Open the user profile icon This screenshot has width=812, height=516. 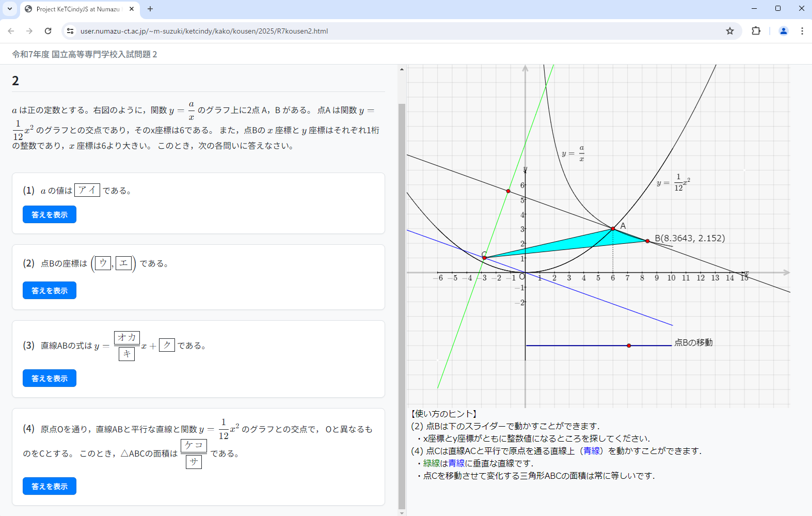pos(783,31)
